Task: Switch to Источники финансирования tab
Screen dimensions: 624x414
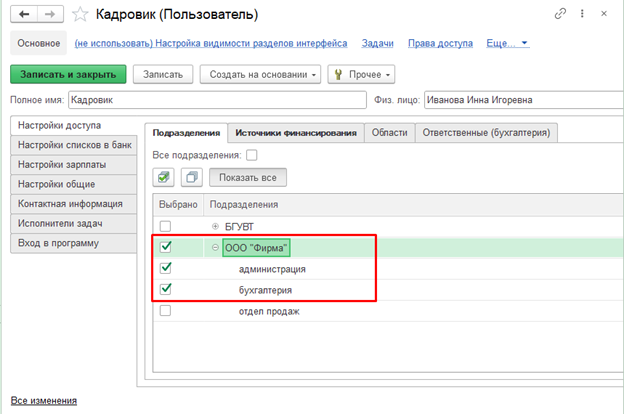Action: click(x=296, y=133)
